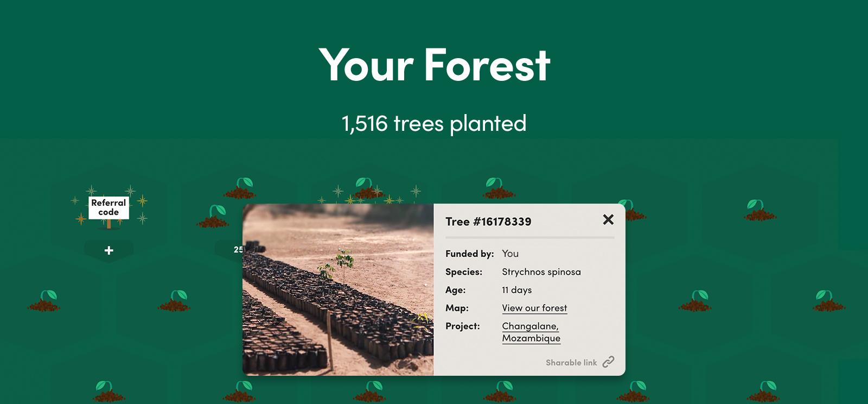Select the far-left seedling in the middle row
Screen dimensions: 868x404
[x=44, y=301]
